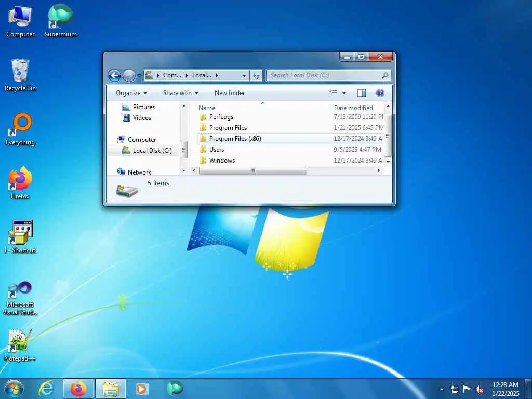The width and height of the screenshot is (532, 399).
Task: Open the Computer desktop icon
Action: [x=20, y=22]
